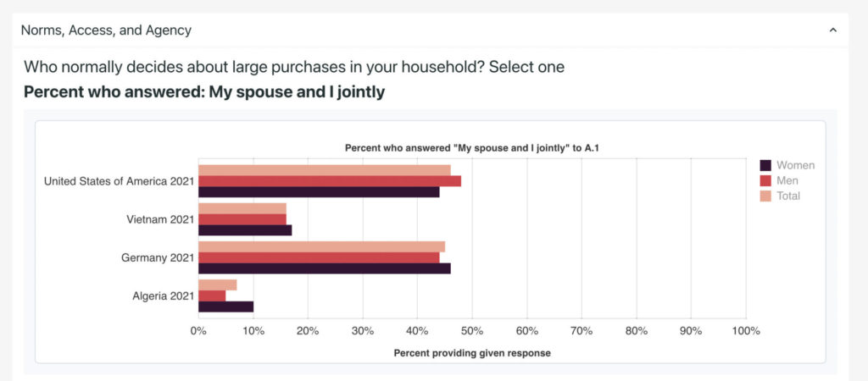Click the Women dark purple legend swatch
Image resolution: width=868 pixels, height=381 pixels.
pos(765,165)
